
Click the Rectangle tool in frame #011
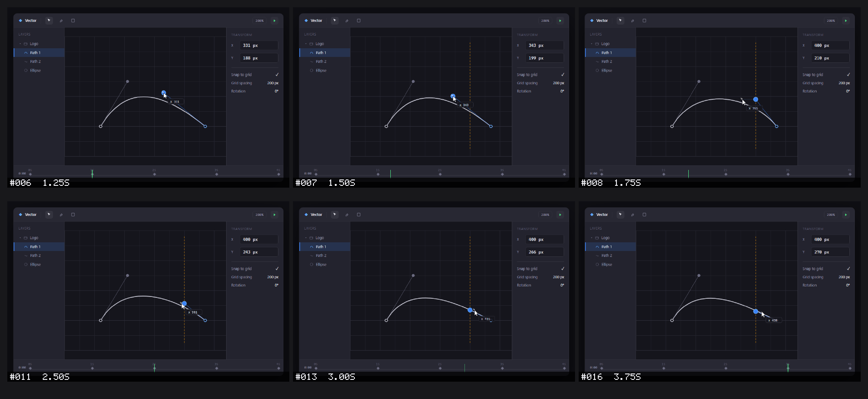click(73, 215)
